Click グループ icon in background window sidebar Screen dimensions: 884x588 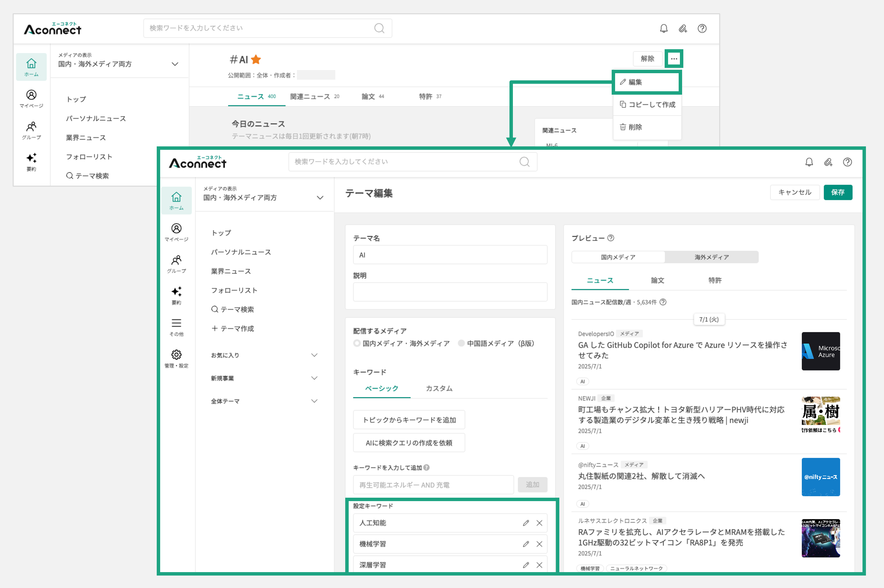point(31,130)
